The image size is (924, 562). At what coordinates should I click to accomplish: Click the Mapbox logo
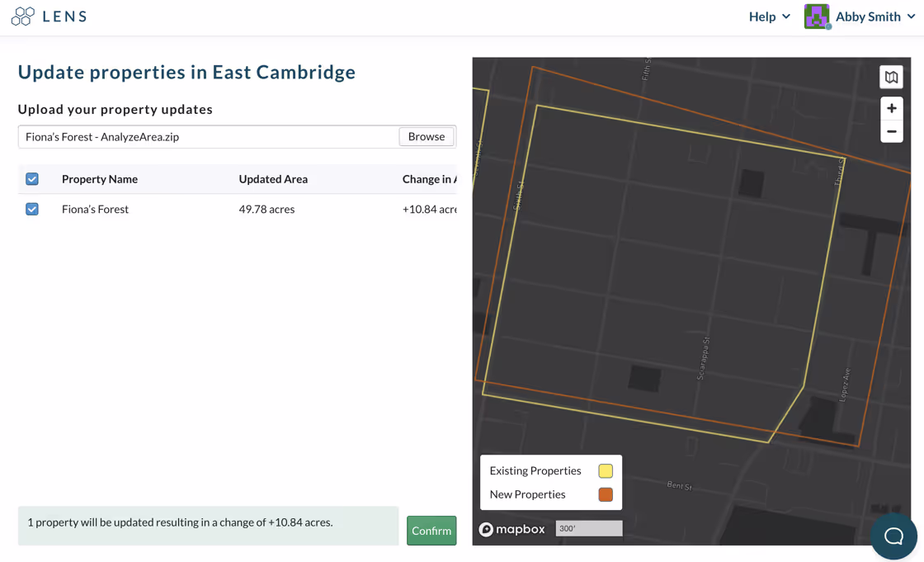[512, 529]
